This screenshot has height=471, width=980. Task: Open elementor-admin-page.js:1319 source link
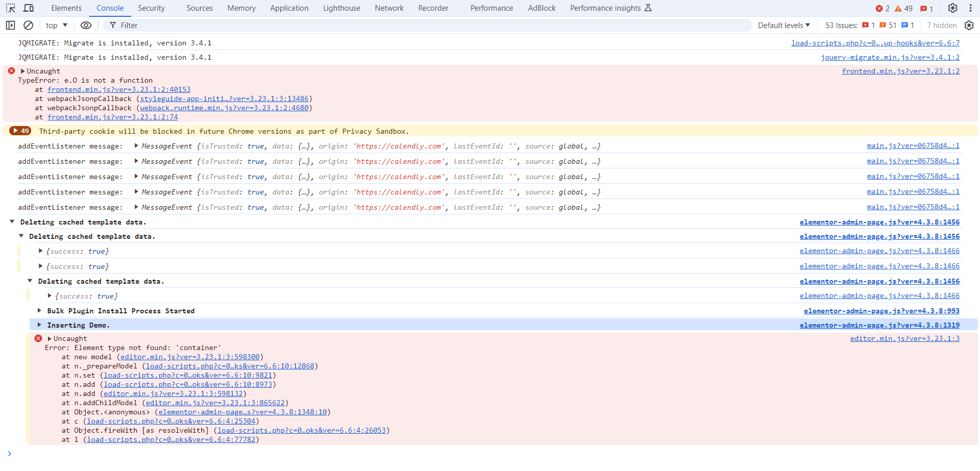[x=879, y=325]
